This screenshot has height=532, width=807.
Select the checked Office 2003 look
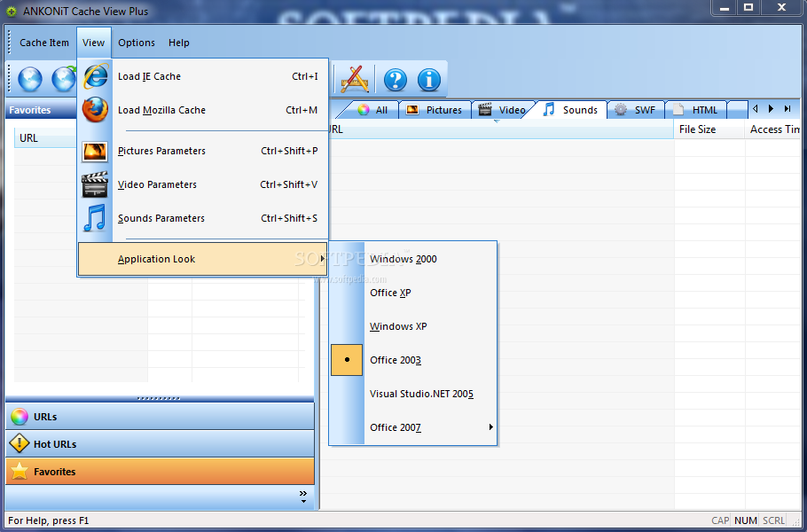412,360
